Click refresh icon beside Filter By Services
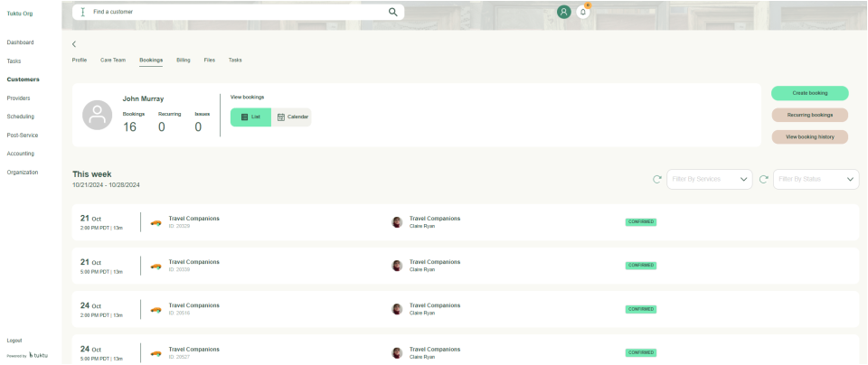The width and height of the screenshot is (868, 365). (657, 179)
